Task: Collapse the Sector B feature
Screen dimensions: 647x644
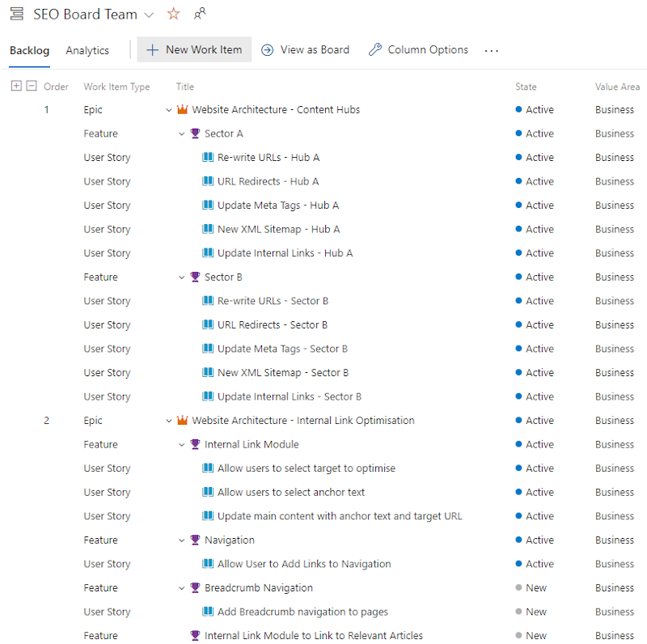Action: [182, 278]
